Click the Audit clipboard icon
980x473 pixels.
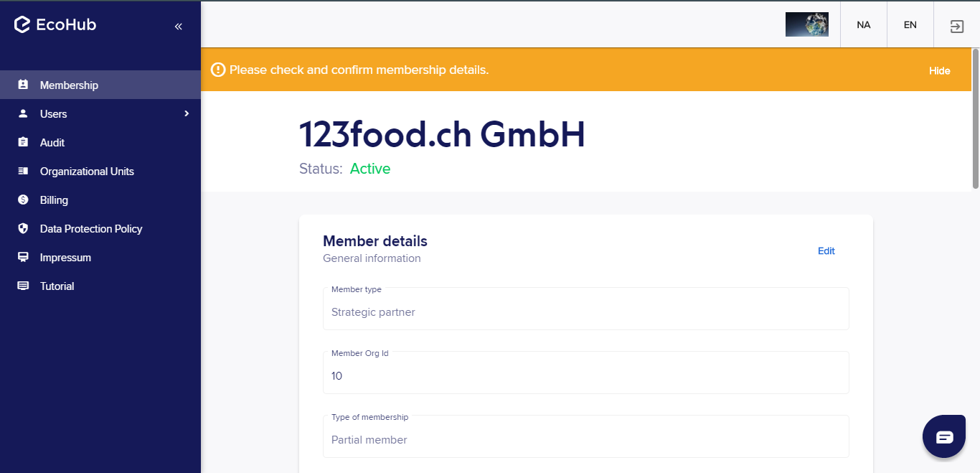coord(23,142)
